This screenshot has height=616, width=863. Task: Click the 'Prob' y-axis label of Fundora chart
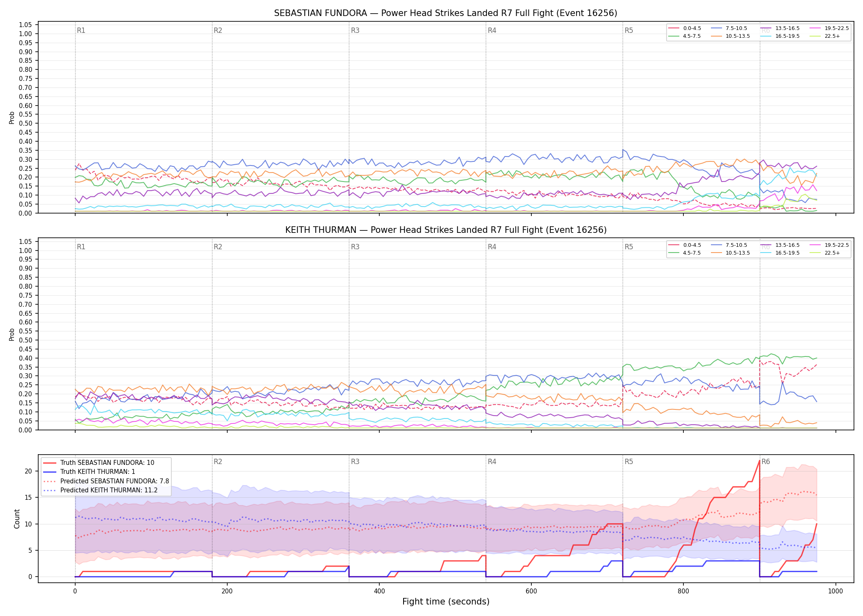12,118
